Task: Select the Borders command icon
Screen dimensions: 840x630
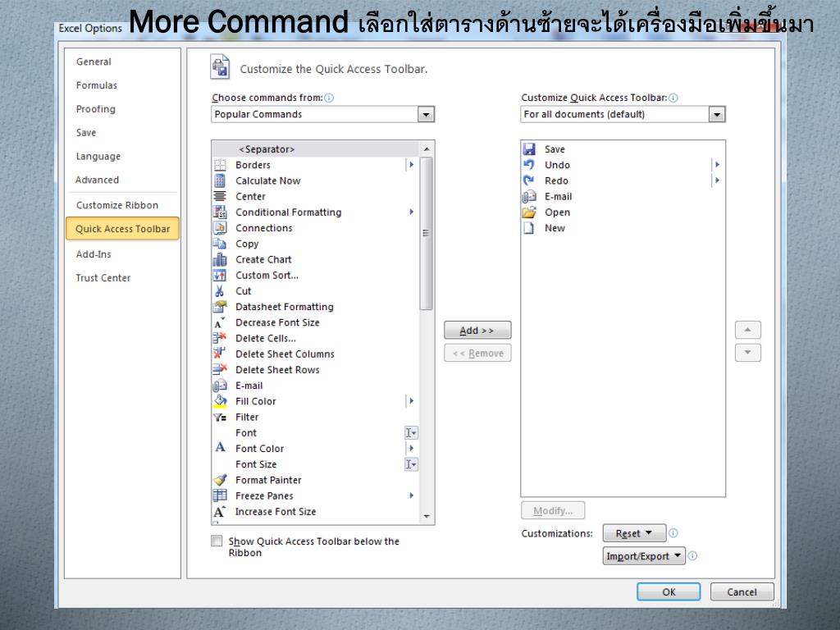Action: 220,165
